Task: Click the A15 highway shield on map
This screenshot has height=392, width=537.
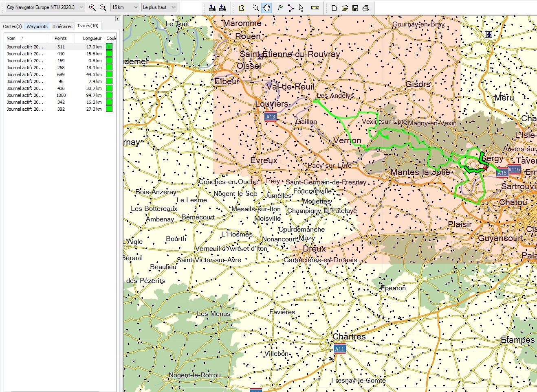Action: point(502,173)
